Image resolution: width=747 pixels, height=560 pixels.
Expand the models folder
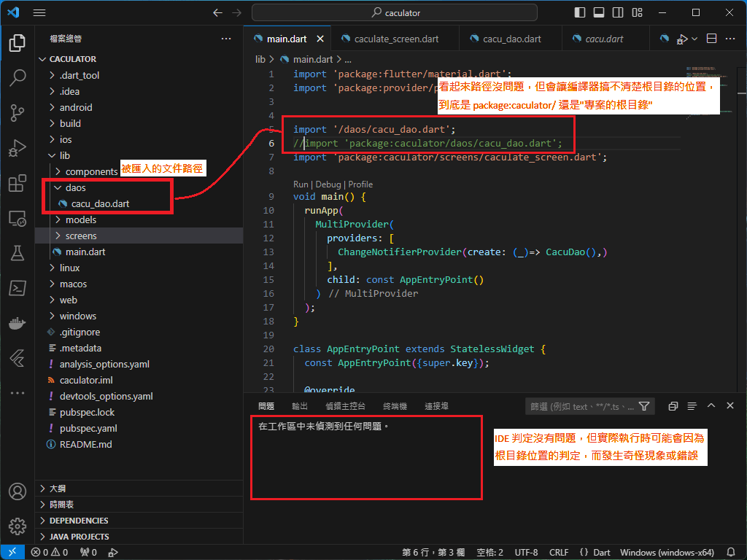(x=80, y=219)
